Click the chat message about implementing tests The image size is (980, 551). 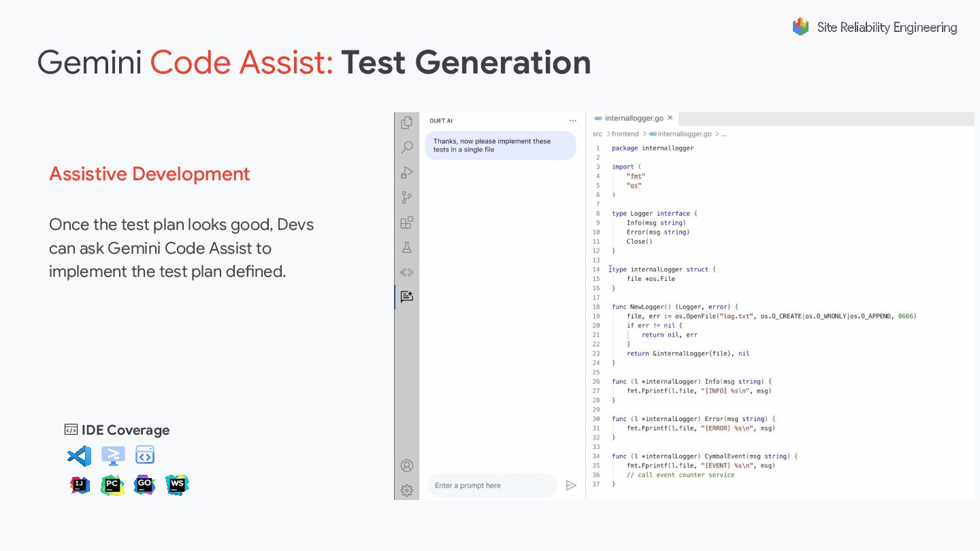[500, 146]
